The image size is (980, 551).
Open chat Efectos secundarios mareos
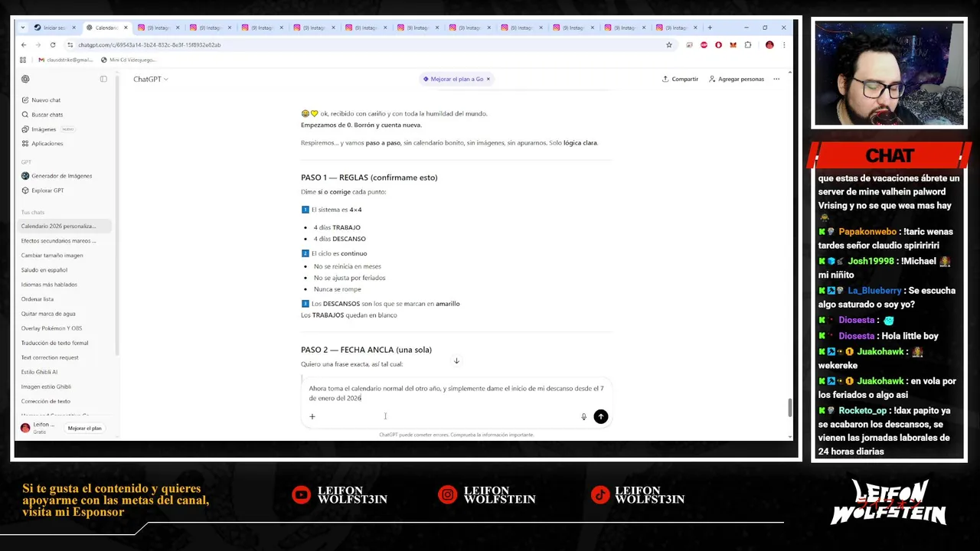click(65, 241)
